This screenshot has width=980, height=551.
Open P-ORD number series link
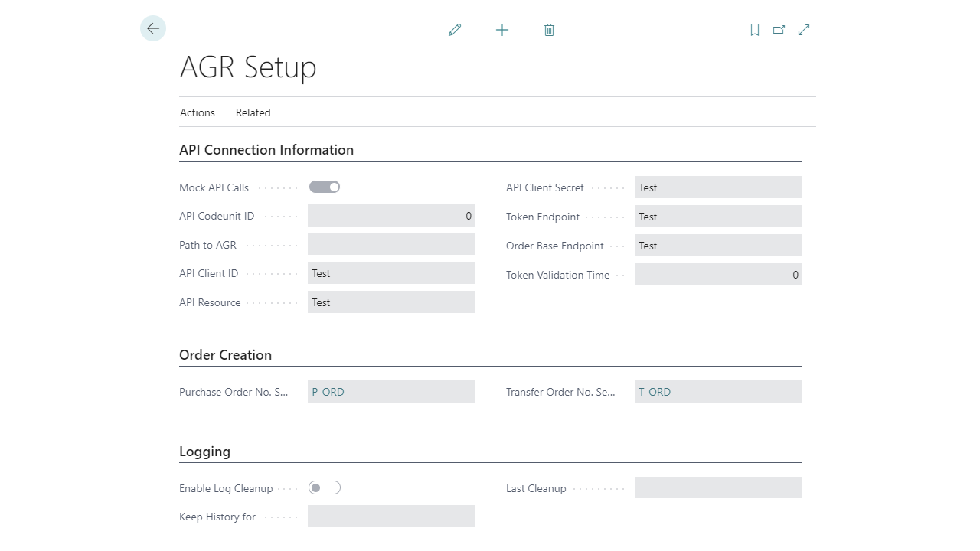pyautogui.click(x=328, y=392)
